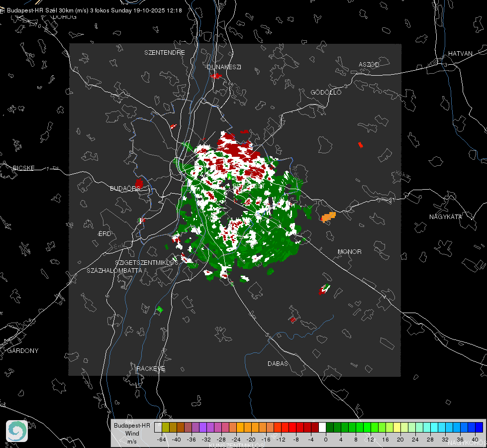Click the DOROG town label

(65, 17)
